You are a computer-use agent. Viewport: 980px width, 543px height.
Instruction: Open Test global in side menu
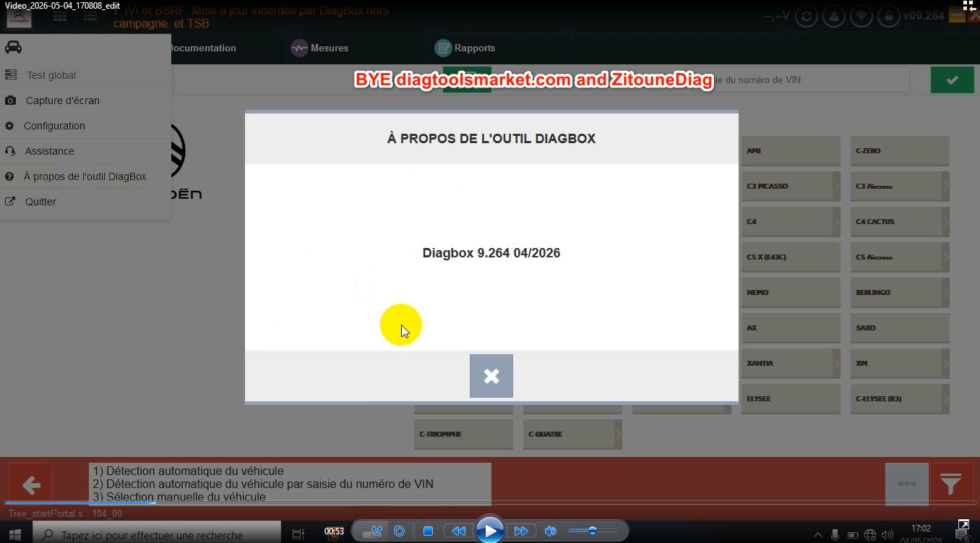(85, 75)
